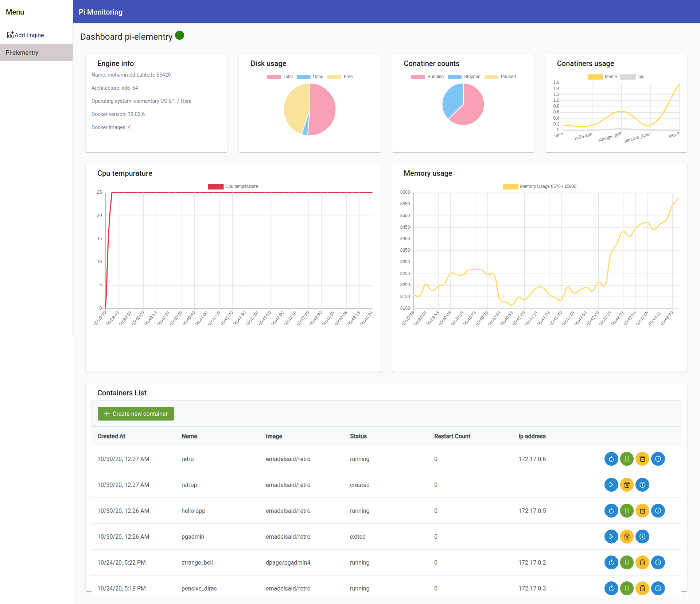Viewport: 700px width, 604px height.
Task: Sort by Restart Count column header
Action: 452,436
